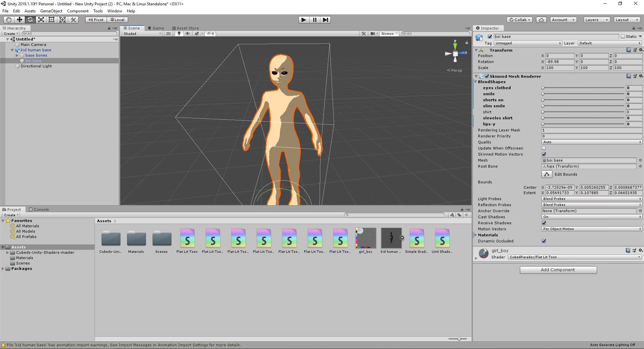Click the Add Component button
The image size is (644, 349).
click(x=558, y=270)
